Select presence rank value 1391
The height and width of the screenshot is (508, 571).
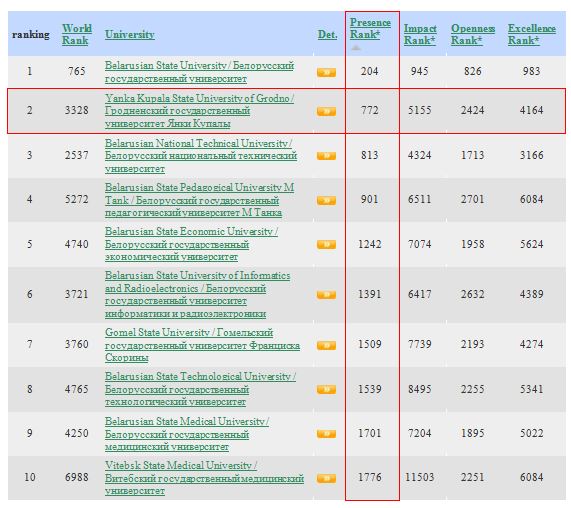click(x=370, y=294)
